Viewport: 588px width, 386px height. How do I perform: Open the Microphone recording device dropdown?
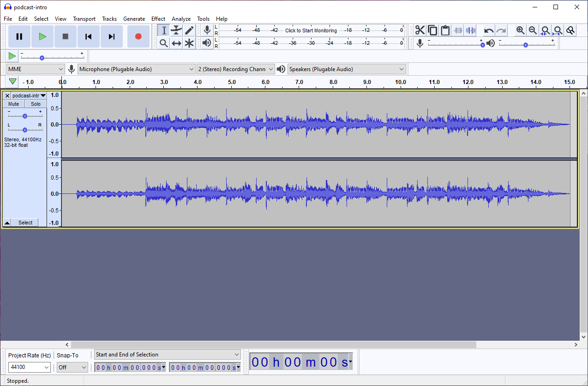point(137,69)
